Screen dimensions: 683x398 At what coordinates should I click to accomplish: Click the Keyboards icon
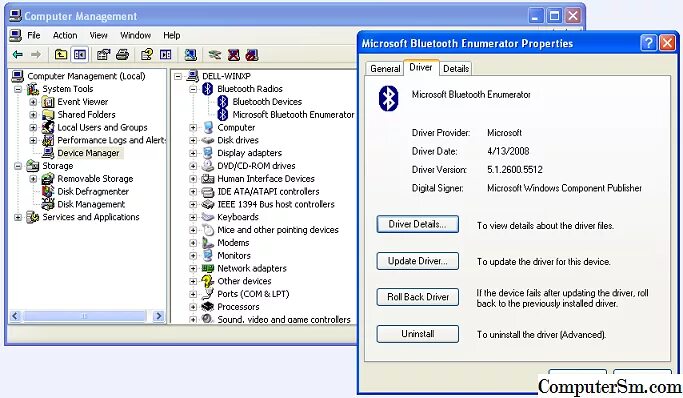208,217
